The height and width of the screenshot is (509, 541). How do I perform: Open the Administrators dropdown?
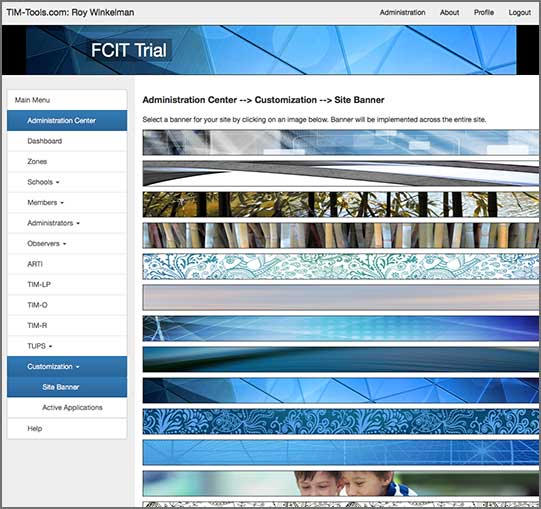coord(67,223)
